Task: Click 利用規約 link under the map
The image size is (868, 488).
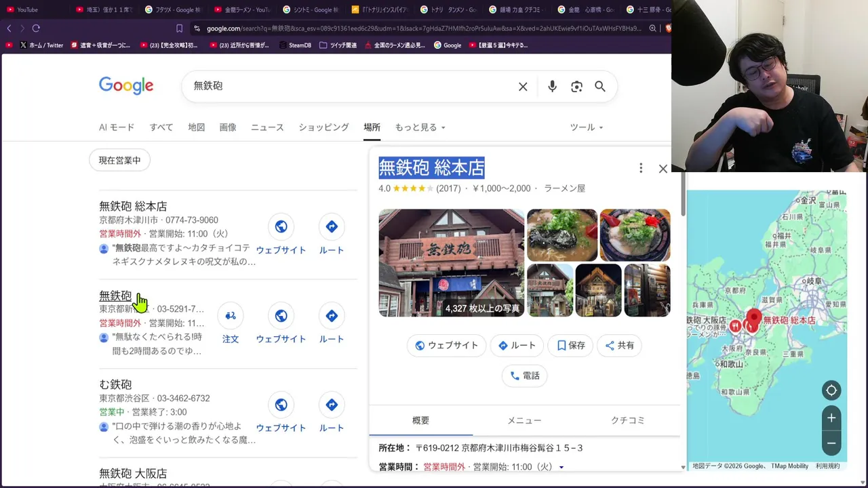Action: click(x=827, y=466)
